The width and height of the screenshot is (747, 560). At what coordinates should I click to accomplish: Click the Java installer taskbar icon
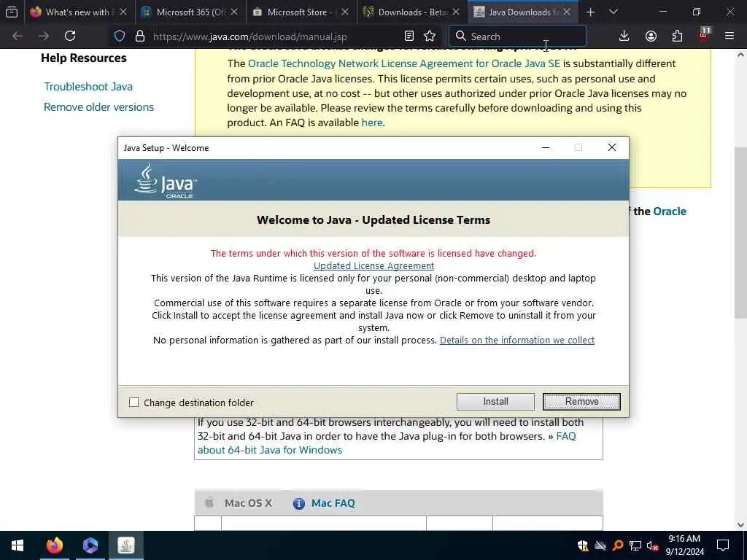(126, 545)
